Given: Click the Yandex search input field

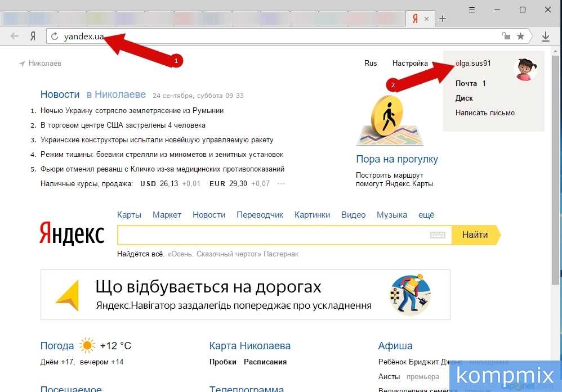Looking at the screenshot, I should (x=273, y=235).
